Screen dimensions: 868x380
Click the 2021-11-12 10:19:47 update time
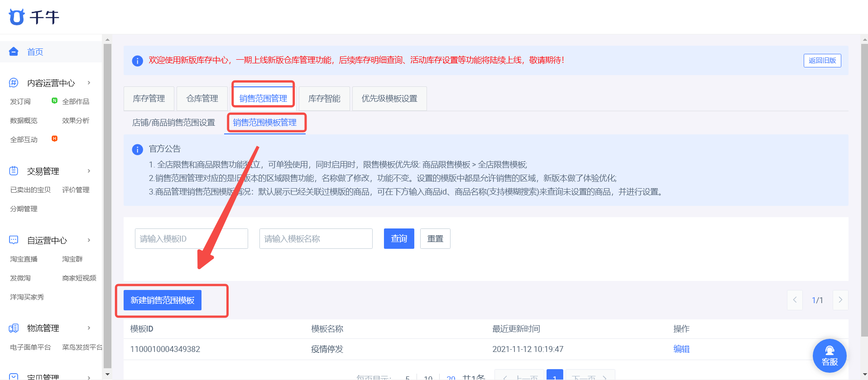pyautogui.click(x=528, y=349)
